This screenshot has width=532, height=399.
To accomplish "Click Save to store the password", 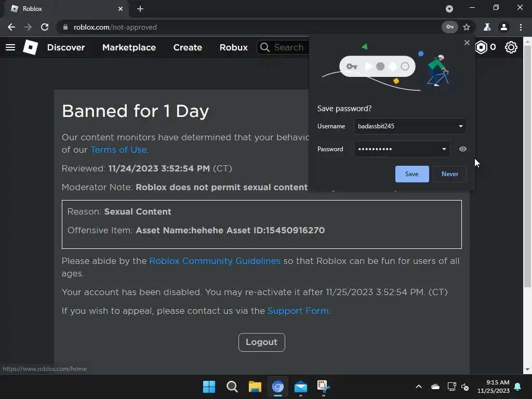I will click(412, 174).
